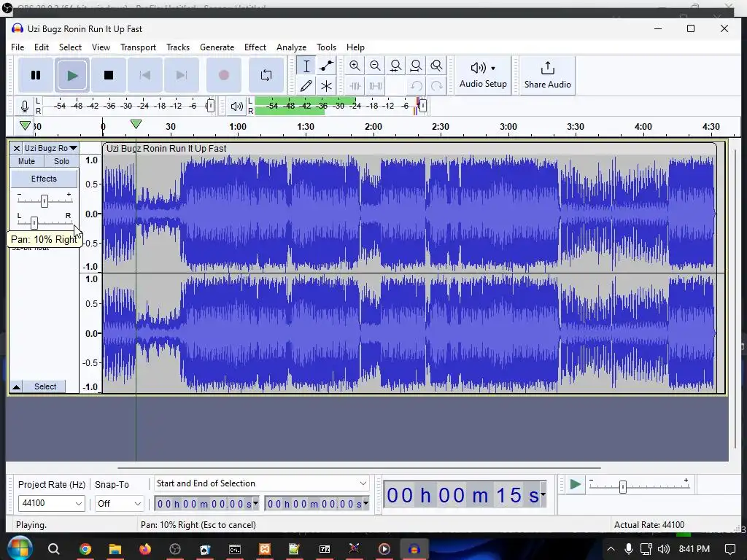747x560 pixels.
Task: Click the Share Audio button
Action: 547,75
